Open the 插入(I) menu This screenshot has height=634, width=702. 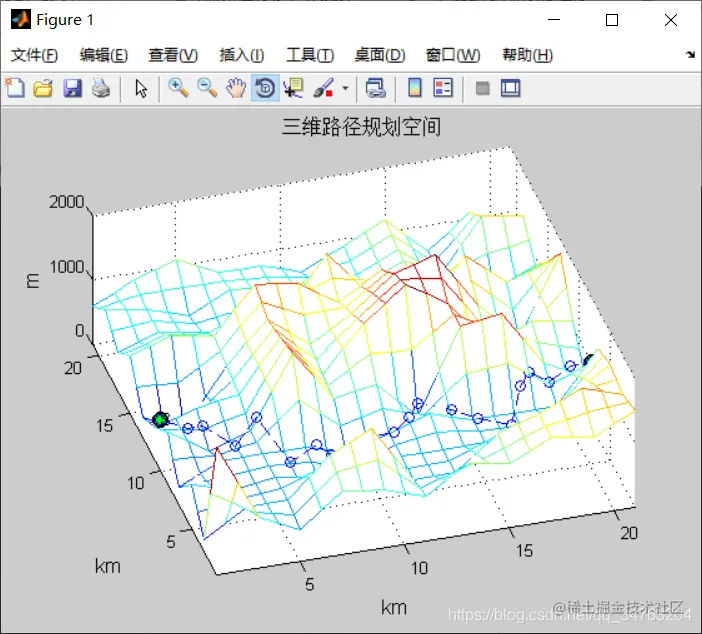pyautogui.click(x=242, y=55)
